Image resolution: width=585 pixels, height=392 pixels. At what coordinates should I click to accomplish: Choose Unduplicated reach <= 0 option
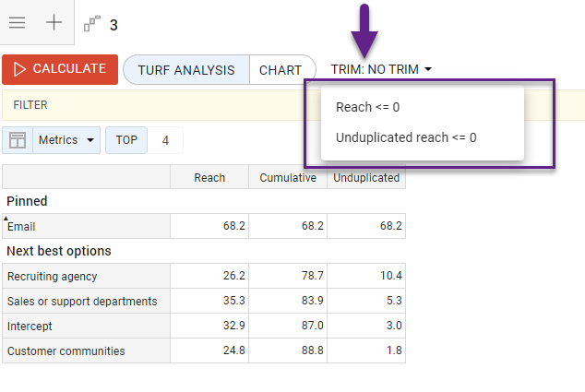coord(406,138)
